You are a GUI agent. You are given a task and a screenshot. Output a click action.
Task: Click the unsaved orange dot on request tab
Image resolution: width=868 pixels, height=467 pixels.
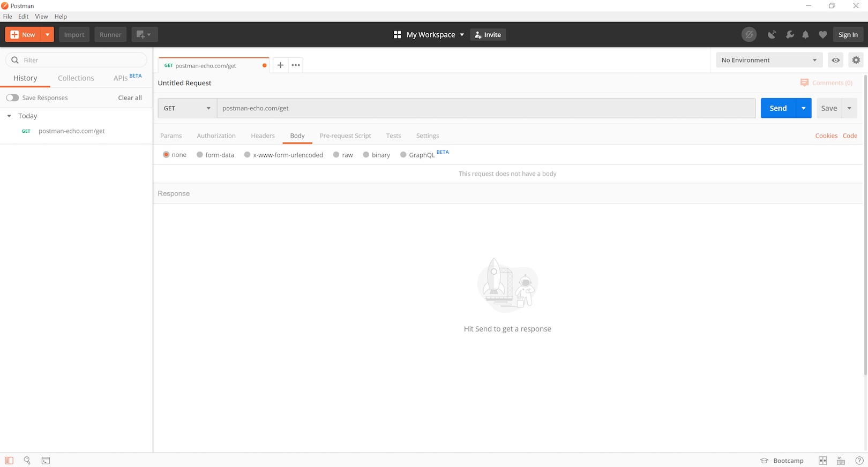pyautogui.click(x=265, y=65)
